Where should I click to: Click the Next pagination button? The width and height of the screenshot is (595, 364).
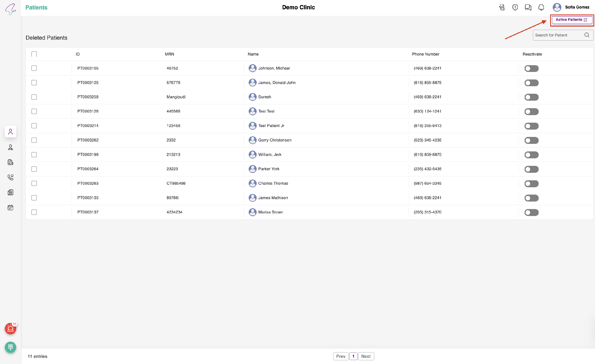pos(366,356)
